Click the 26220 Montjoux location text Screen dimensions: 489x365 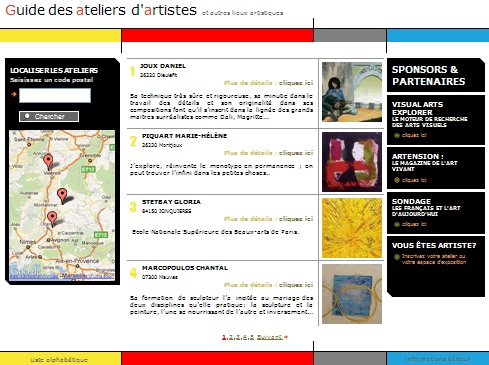pyautogui.click(x=162, y=145)
